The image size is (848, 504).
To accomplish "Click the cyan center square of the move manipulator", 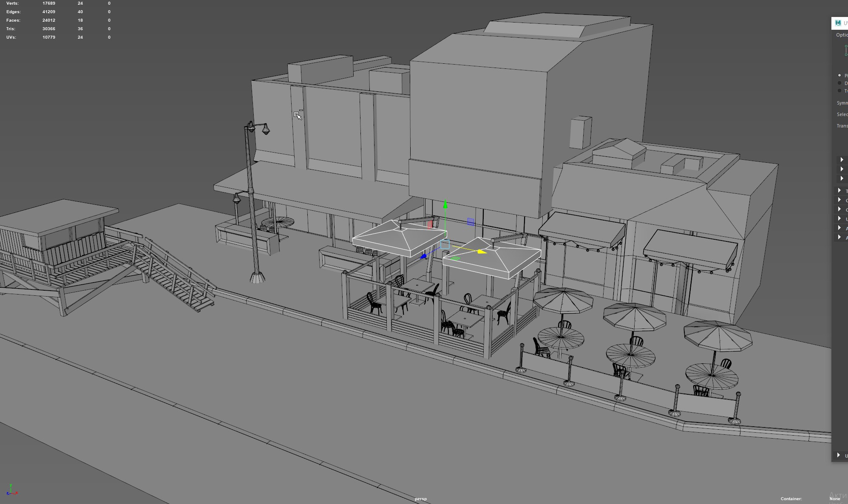I will tap(445, 244).
